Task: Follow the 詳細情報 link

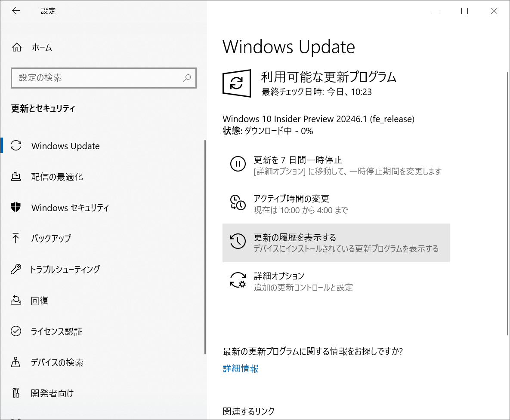Action: pos(240,368)
